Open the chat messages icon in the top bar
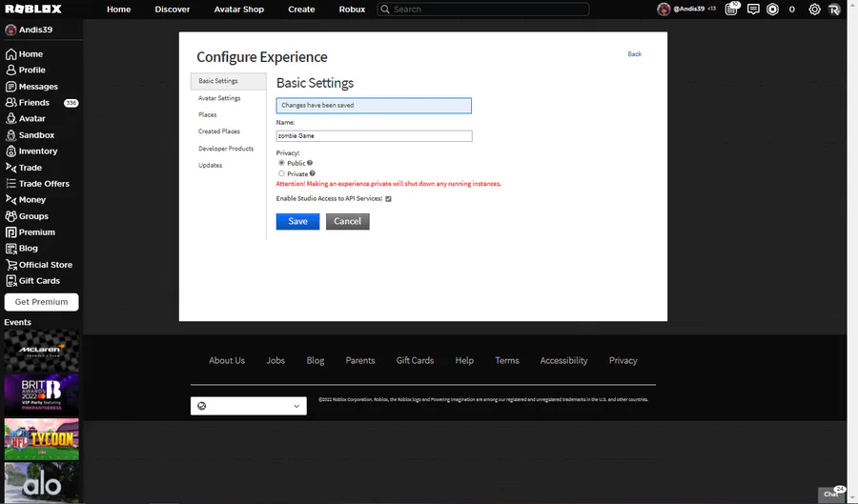The width and height of the screenshot is (858, 504). click(x=753, y=10)
